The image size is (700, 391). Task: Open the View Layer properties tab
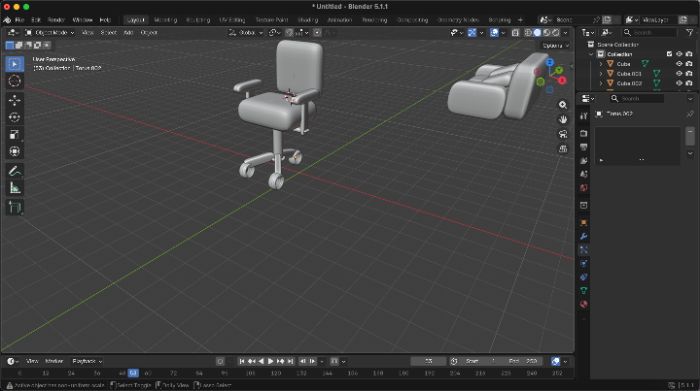(x=583, y=161)
